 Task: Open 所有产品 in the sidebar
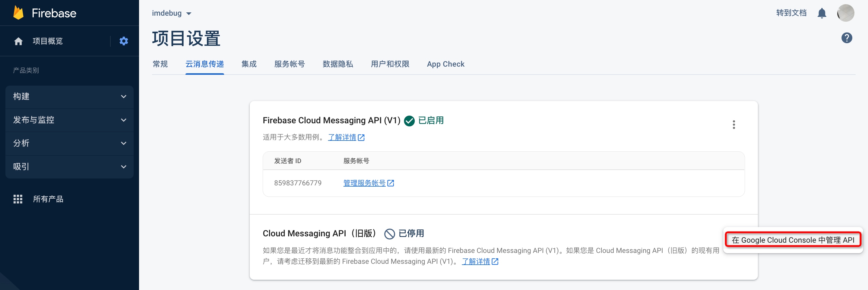click(48, 199)
